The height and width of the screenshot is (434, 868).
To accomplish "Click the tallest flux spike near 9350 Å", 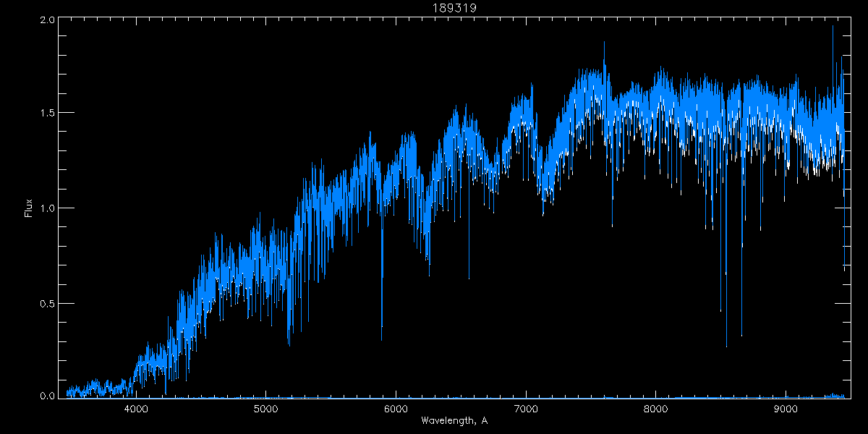I will pyautogui.click(x=833, y=27).
